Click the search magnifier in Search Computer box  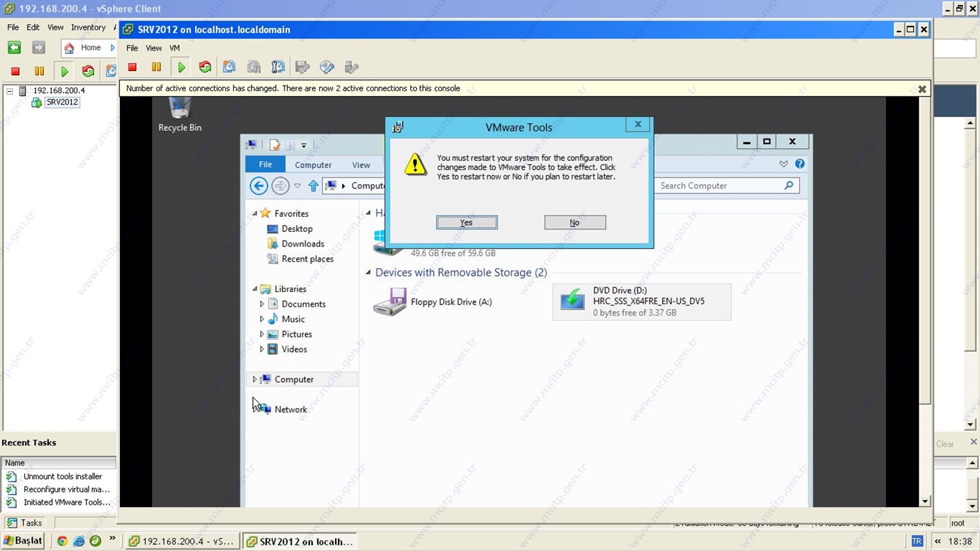tap(789, 185)
